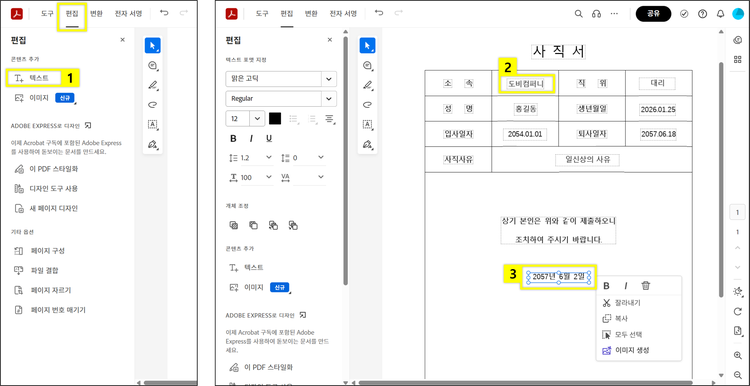Screen dimensions: 750x386
Task: Click redo arrow in right window header
Action: [398, 13]
